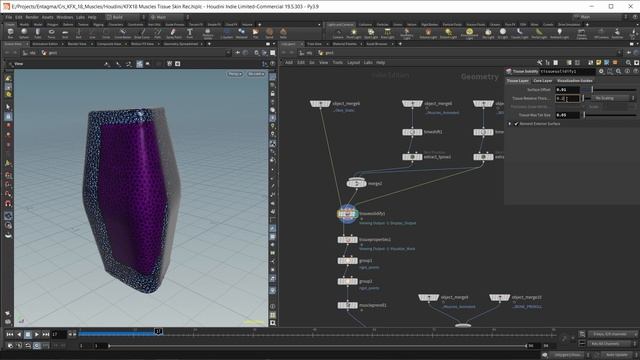Screen dimensions: 640x360
Task: Open the Windows menu
Action: [x=64, y=17]
